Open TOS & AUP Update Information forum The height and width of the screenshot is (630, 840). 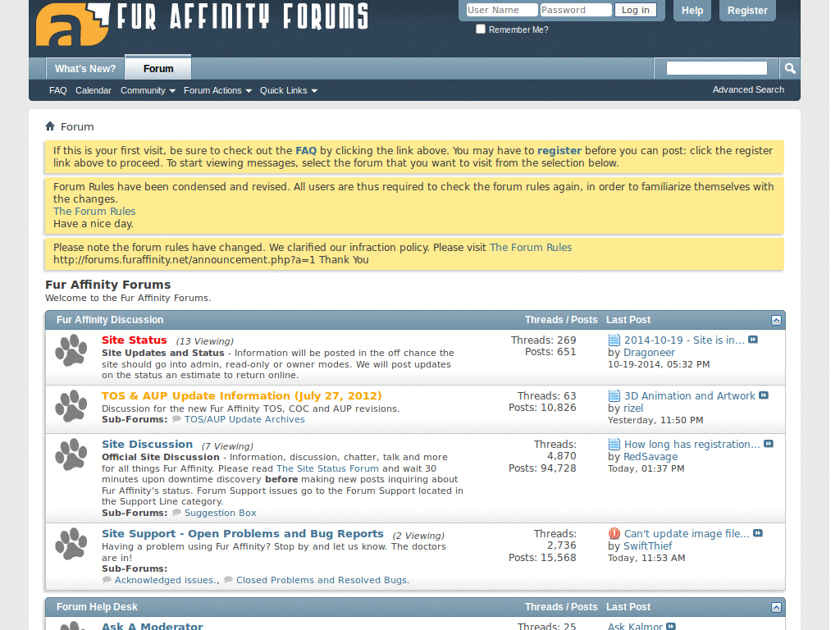(242, 395)
